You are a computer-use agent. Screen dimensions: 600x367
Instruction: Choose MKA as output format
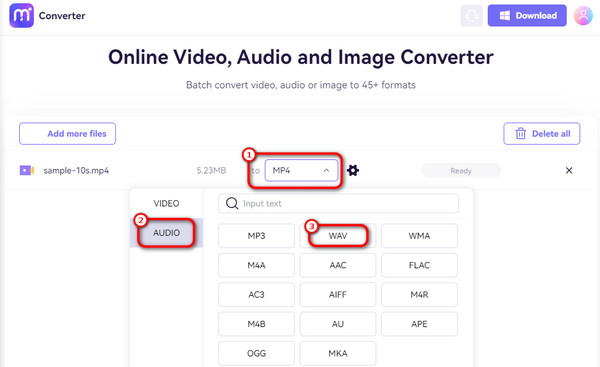338,354
